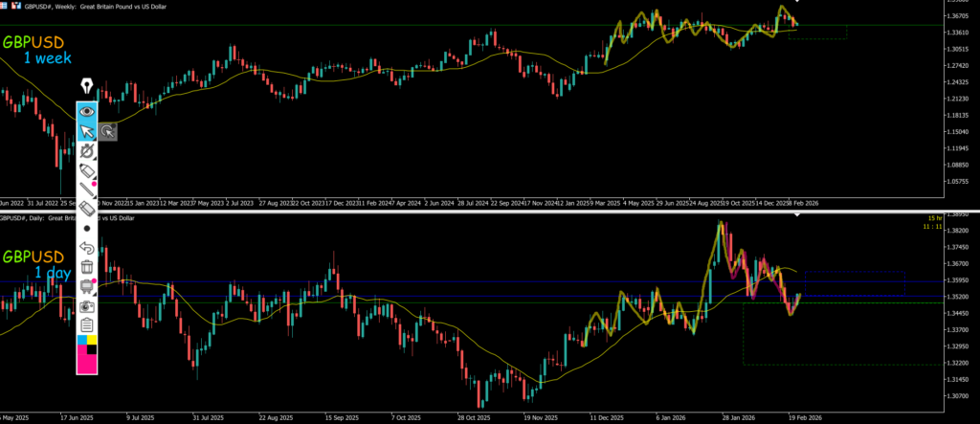
Task: Click the weekly chart's white shift triangle marker
Action: pyautogui.click(x=797, y=3)
